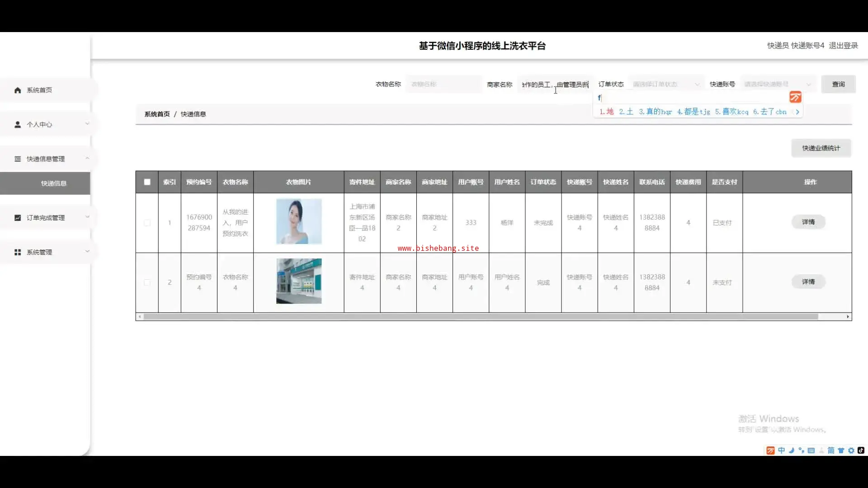
Task: Click 系统首页 in the breadcrumb
Action: tap(157, 114)
